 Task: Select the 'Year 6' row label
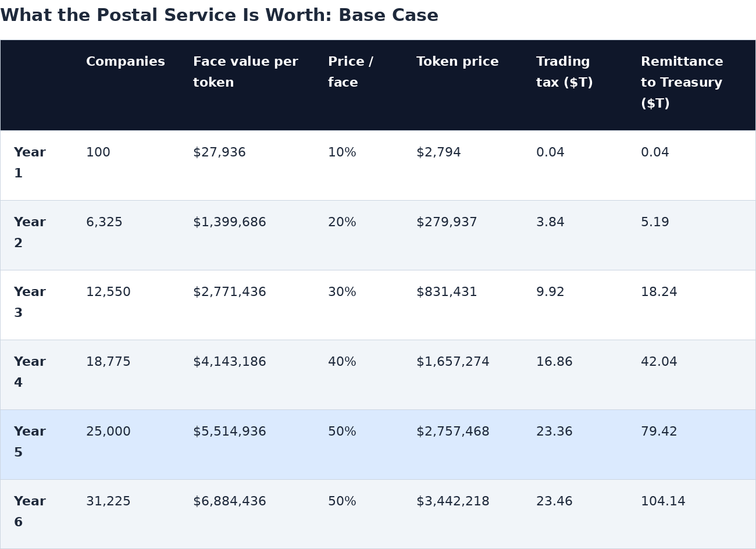pos(30,512)
